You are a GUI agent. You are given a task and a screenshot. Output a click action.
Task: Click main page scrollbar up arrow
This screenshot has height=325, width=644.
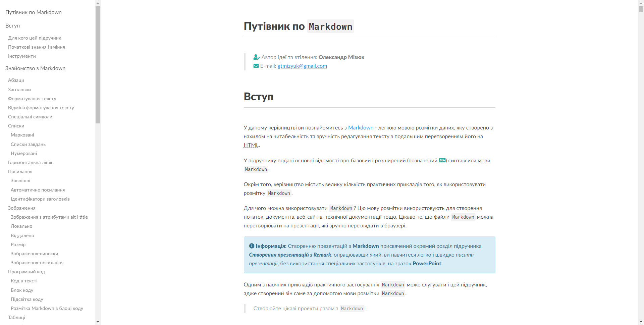pyautogui.click(x=641, y=3)
